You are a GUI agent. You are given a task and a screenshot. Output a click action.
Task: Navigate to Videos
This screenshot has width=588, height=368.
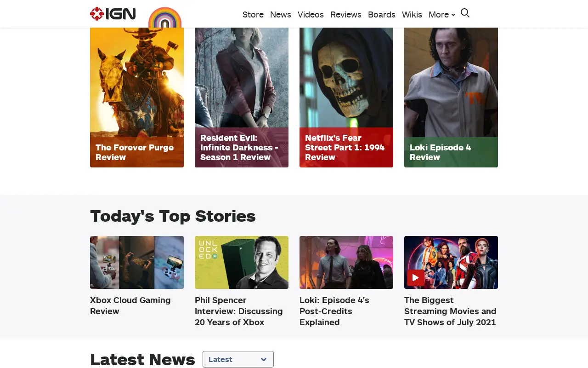311,15
